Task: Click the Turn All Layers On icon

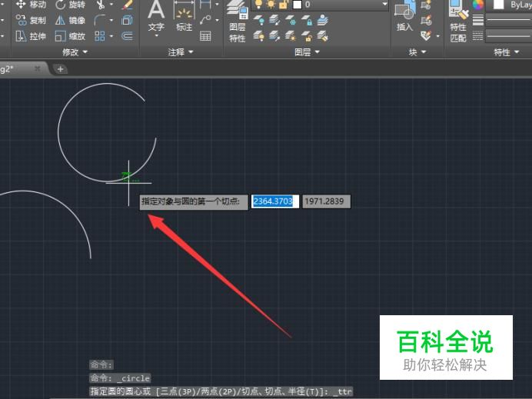Action: (260, 36)
